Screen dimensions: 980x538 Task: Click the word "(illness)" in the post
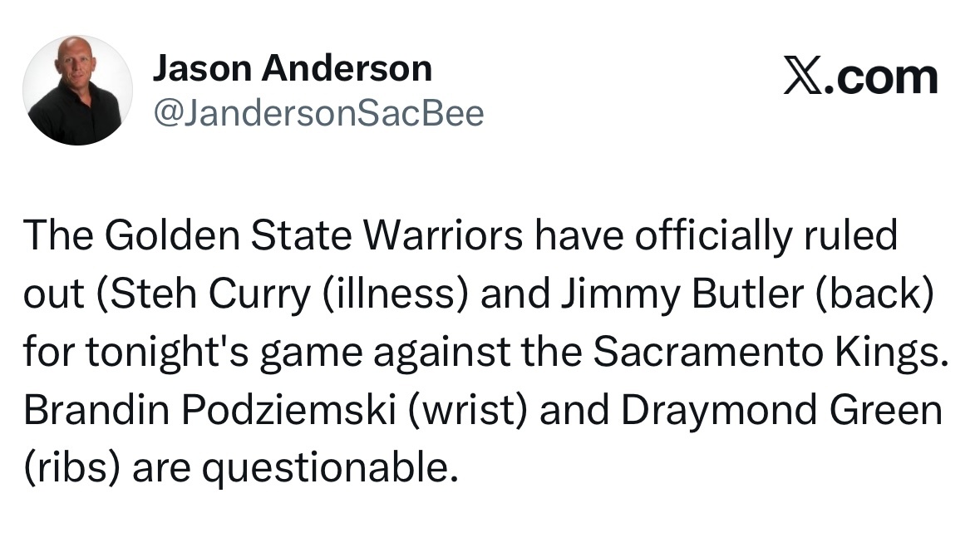(x=317, y=295)
